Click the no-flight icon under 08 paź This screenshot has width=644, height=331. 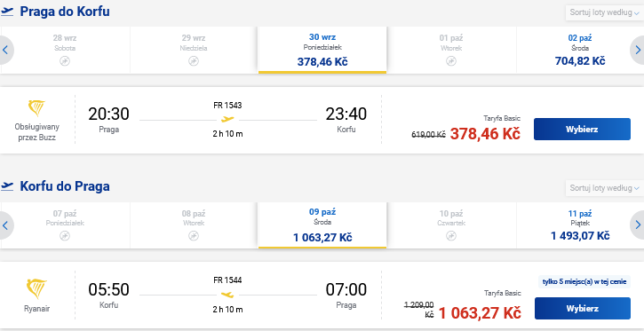(x=194, y=236)
